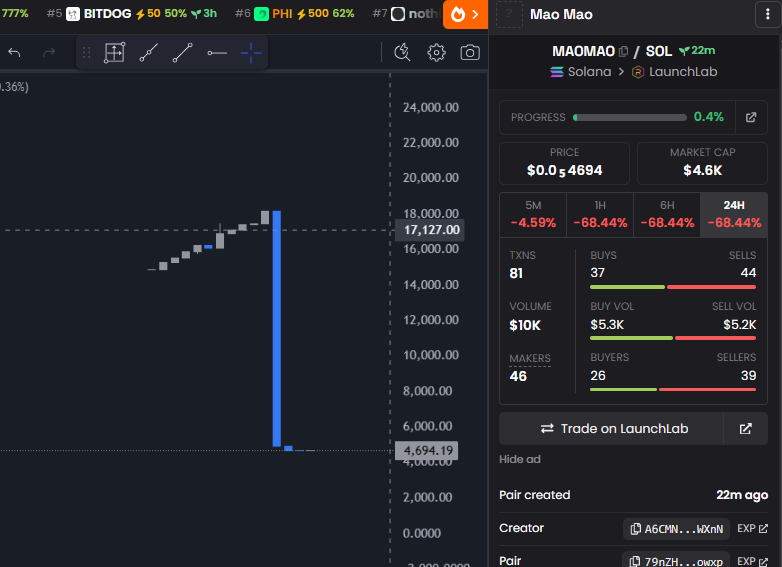Image resolution: width=782 pixels, height=567 pixels.
Task: Click the LaunchLab DEX link
Action: (674, 72)
